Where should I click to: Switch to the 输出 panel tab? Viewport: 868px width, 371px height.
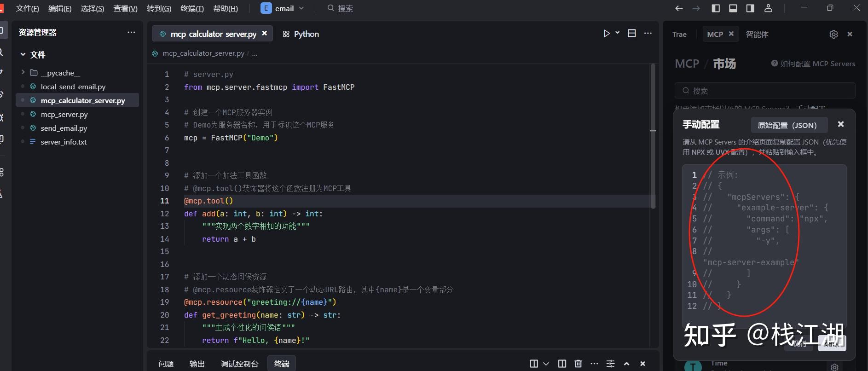pos(197,364)
